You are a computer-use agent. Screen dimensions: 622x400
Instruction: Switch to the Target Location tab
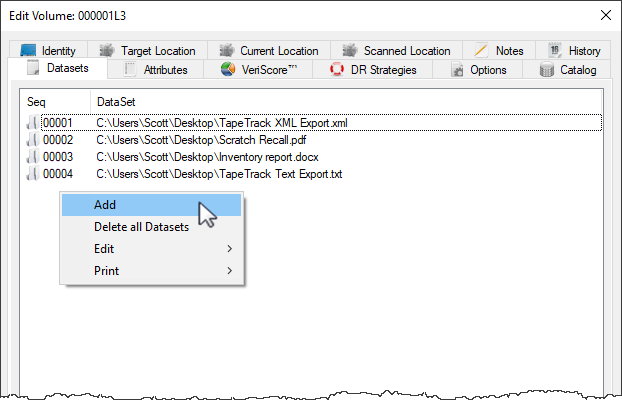pos(148,50)
